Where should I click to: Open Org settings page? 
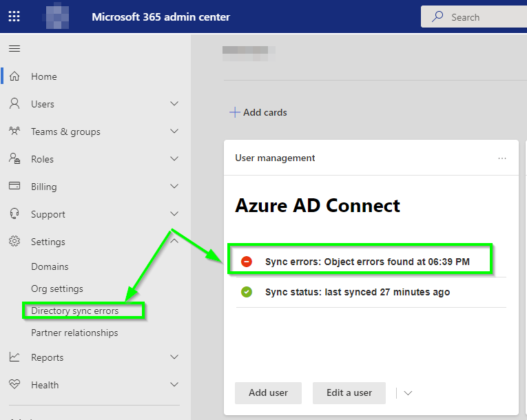57,288
